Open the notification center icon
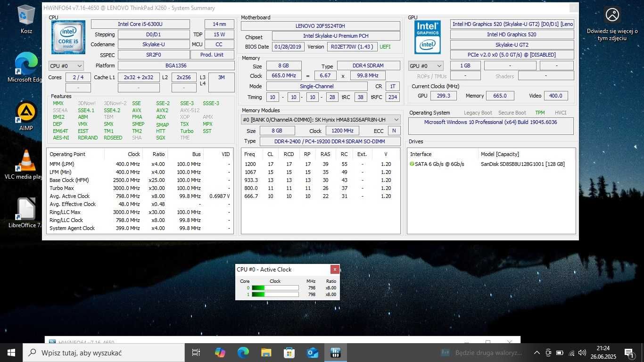The image size is (644, 362). [x=628, y=353]
